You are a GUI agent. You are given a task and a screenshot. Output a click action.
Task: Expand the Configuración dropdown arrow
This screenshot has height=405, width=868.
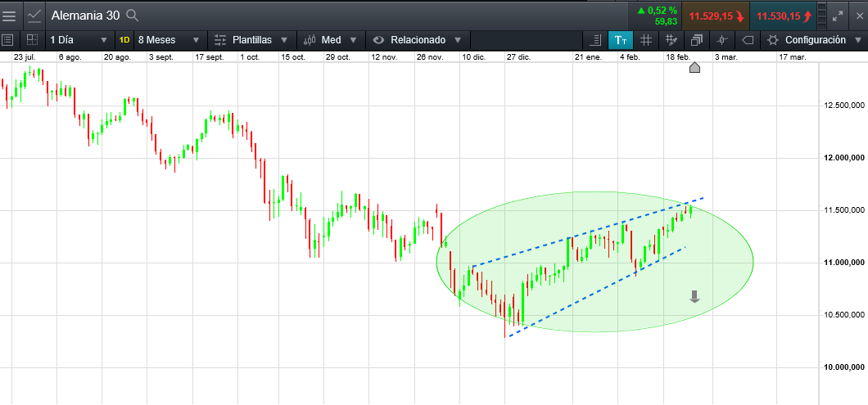pos(857,40)
